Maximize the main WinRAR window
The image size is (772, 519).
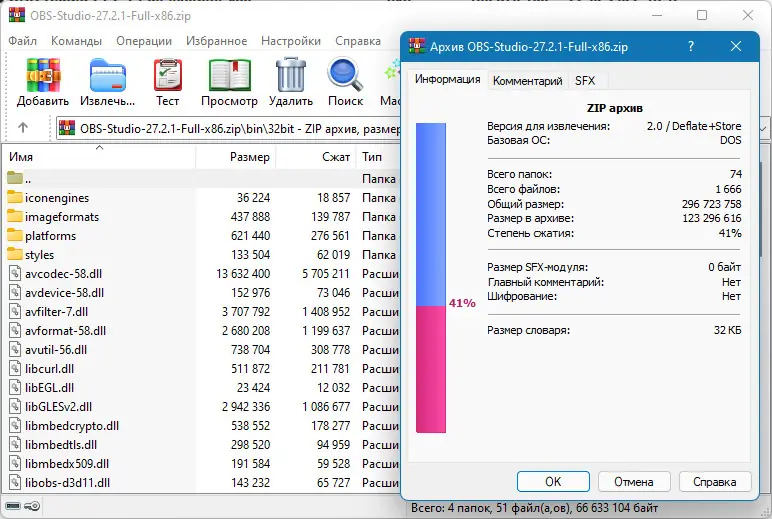pyautogui.click(x=702, y=15)
